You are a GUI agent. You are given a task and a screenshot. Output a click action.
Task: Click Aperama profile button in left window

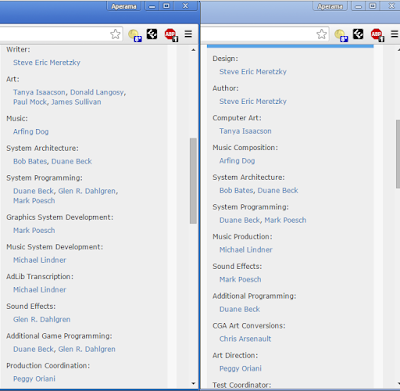tap(124, 6)
